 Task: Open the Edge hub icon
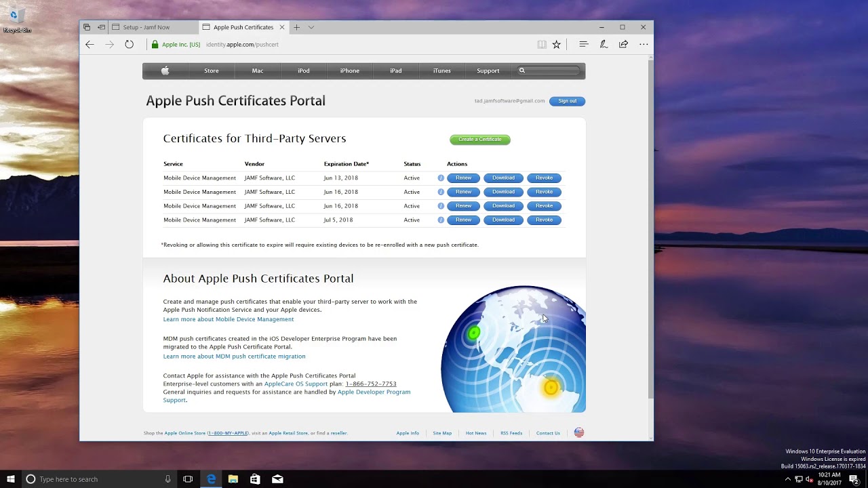(583, 45)
